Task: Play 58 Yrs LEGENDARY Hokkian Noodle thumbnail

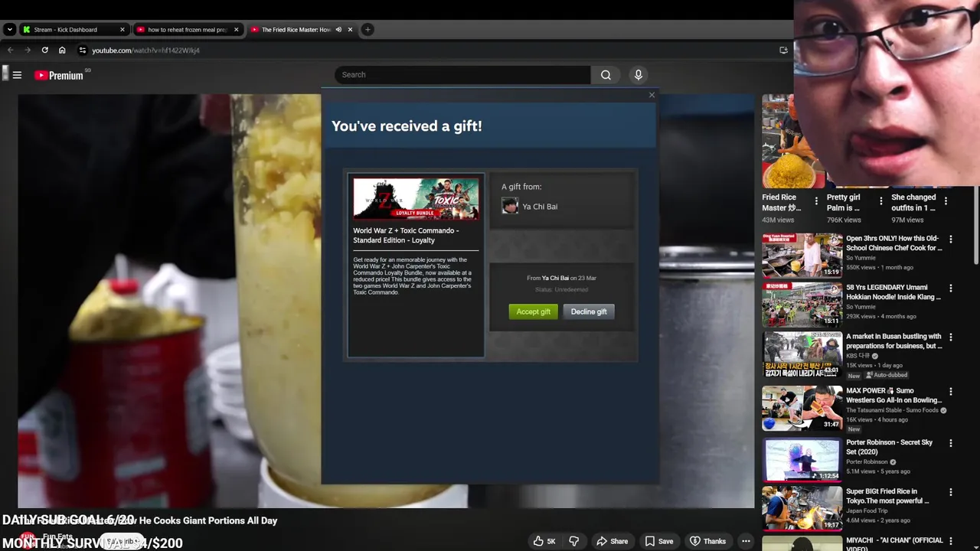Action: tap(802, 304)
